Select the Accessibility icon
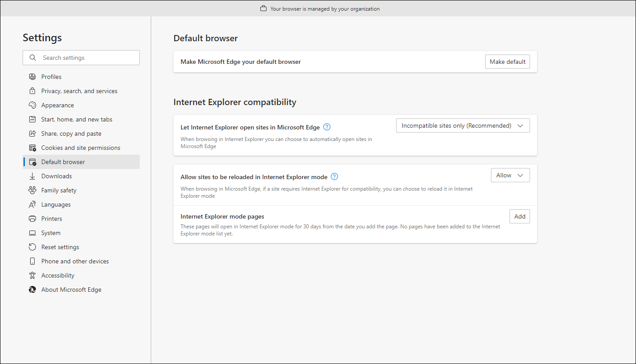This screenshot has width=636, height=364. click(32, 275)
